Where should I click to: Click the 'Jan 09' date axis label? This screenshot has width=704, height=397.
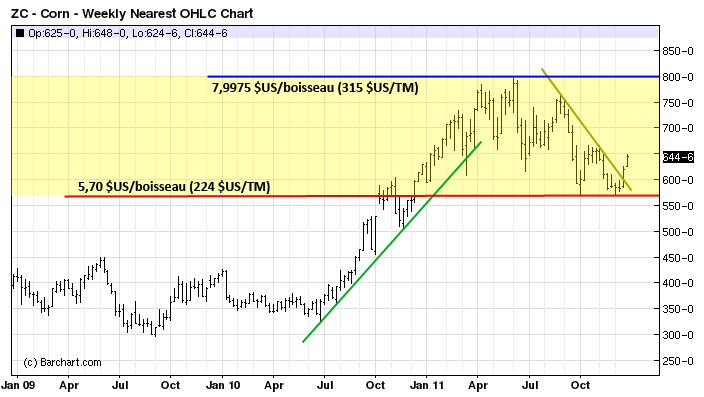tap(18, 385)
